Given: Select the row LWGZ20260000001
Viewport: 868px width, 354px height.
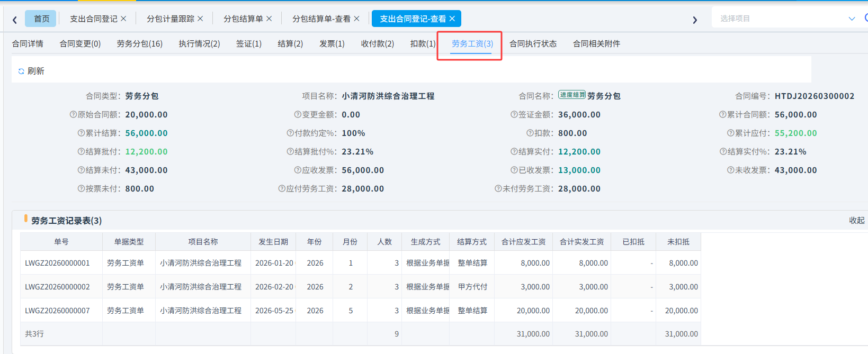Looking at the screenshot, I should (x=361, y=263).
